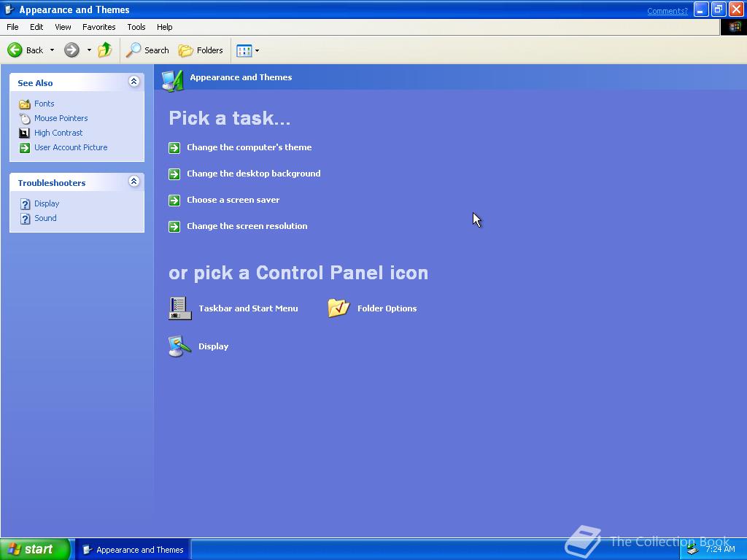Image resolution: width=747 pixels, height=560 pixels.
Task: Open the Folder Options text link
Action: [x=387, y=308]
